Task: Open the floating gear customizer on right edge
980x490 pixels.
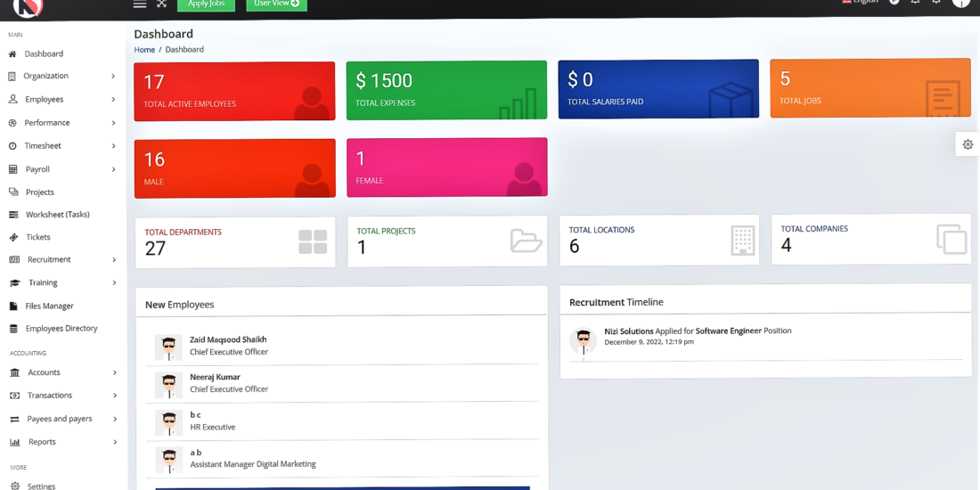Action: point(968,144)
